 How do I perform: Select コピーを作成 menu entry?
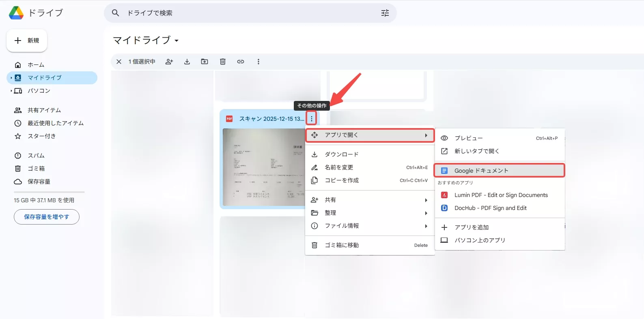[x=370, y=180]
